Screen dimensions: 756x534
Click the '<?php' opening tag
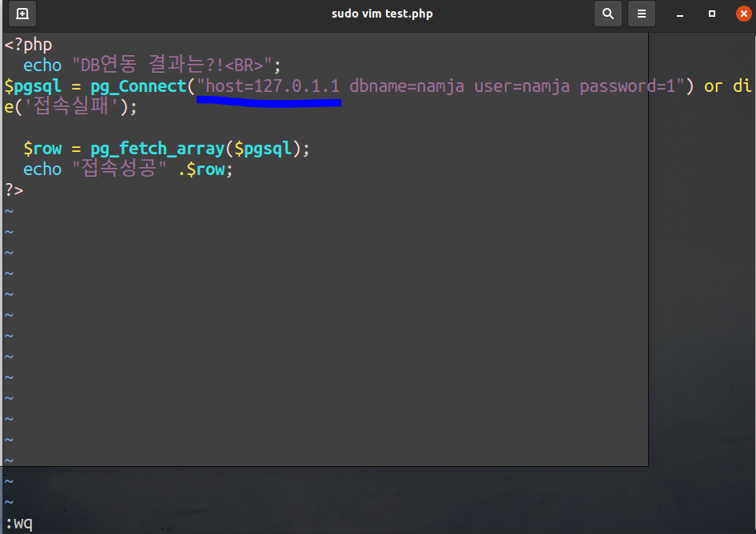(x=28, y=45)
